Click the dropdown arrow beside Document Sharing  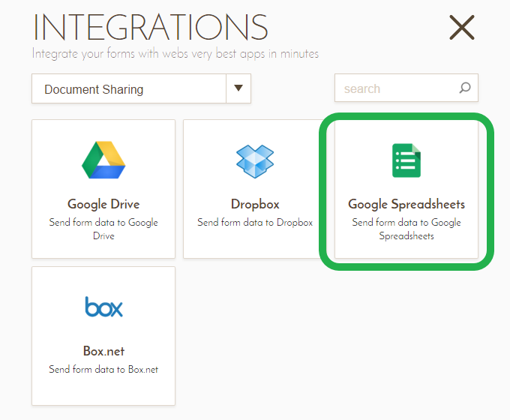[x=238, y=88]
